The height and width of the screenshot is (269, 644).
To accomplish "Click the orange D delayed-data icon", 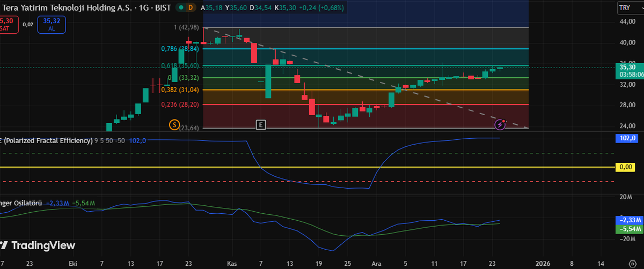I will 190,8.
